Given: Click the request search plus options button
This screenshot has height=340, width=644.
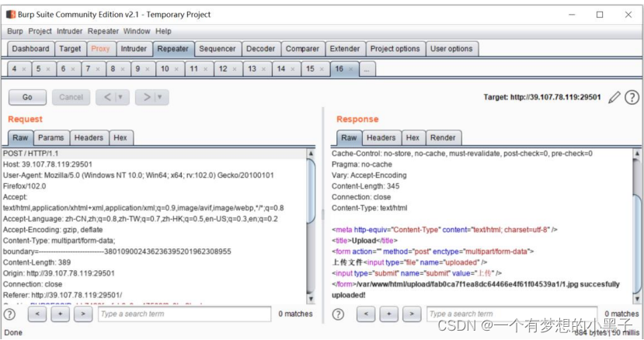Looking at the screenshot, I should 60,314.
